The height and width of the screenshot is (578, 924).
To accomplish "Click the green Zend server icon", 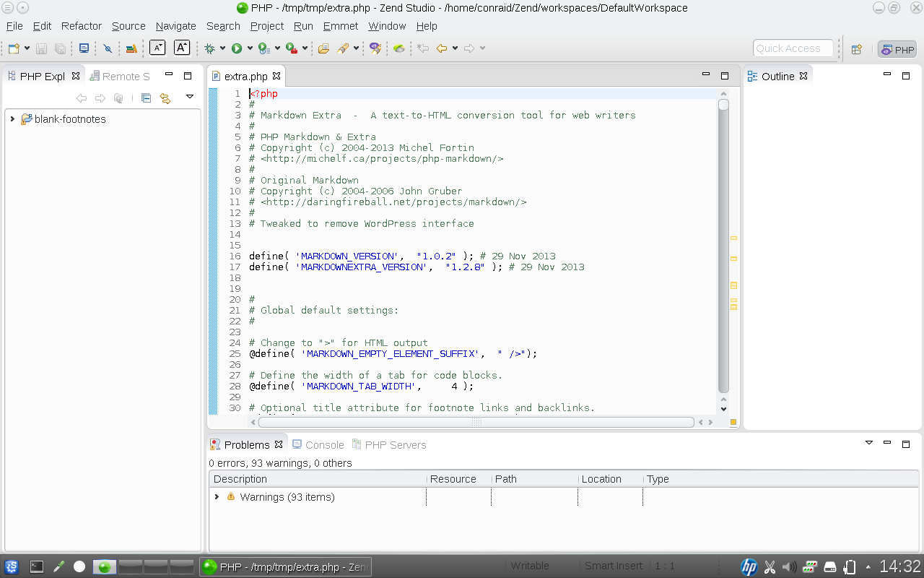I will (x=399, y=48).
